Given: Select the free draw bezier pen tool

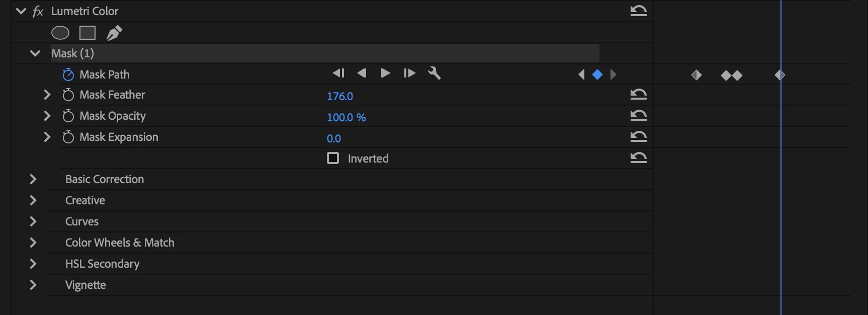Looking at the screenshot, I should pyautogui.click(x=114, y=33).
